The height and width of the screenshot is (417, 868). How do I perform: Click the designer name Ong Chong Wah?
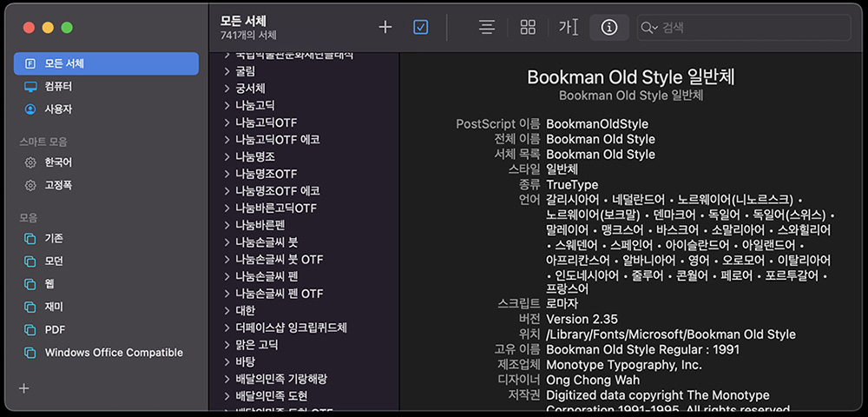click(592, 380)
